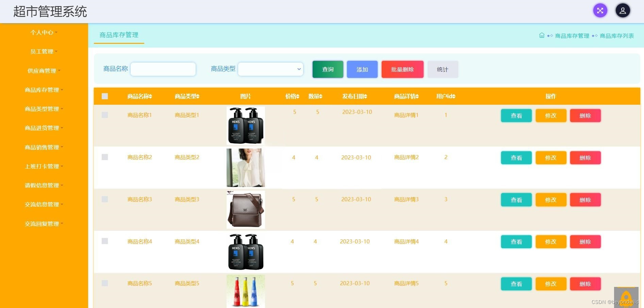Open the purple shuffle icon in the header
Screen dimensions: 644x308
tap(600, 11)
